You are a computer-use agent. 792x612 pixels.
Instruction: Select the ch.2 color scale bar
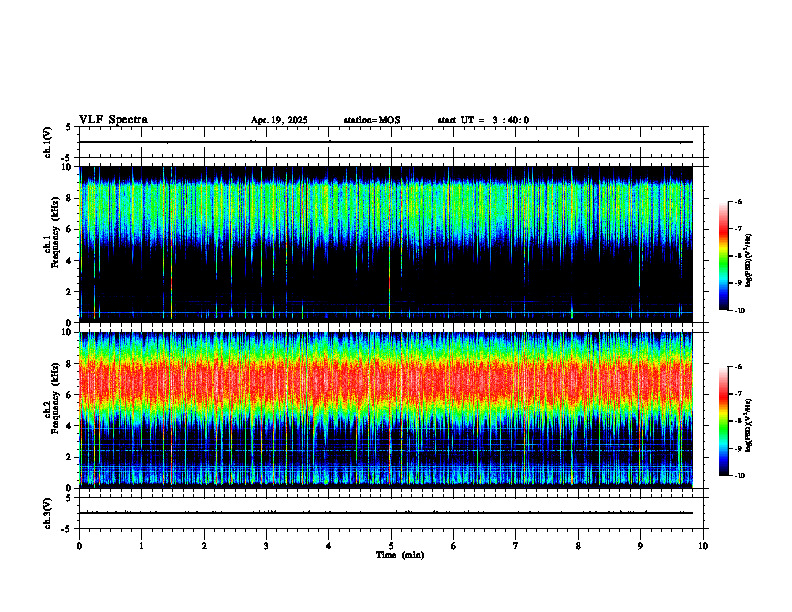pos(723,421)
